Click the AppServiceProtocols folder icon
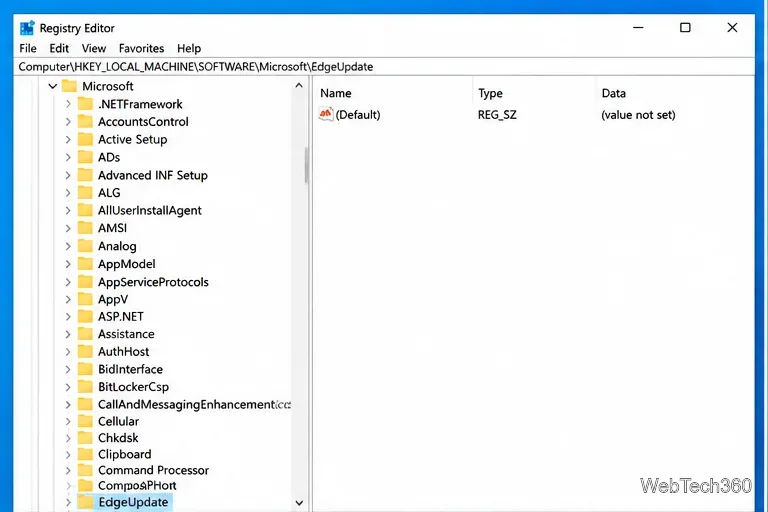Viewport: 768px width, 512px height. (x=85, y=282)
